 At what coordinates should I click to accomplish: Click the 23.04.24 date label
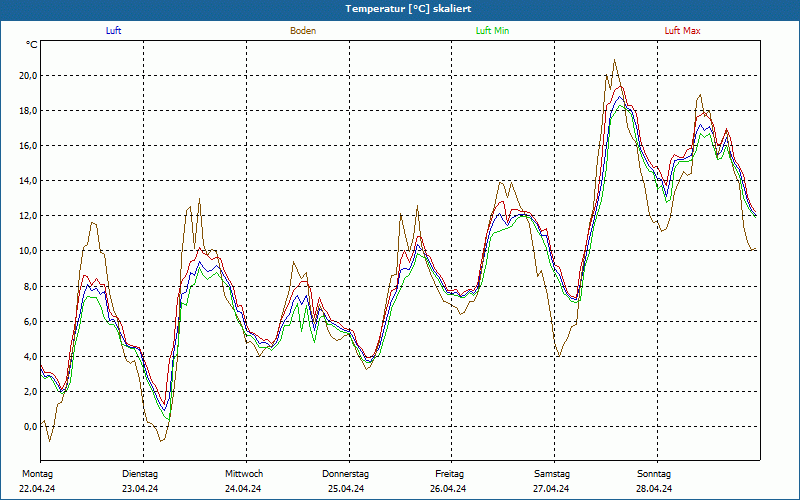140,489
